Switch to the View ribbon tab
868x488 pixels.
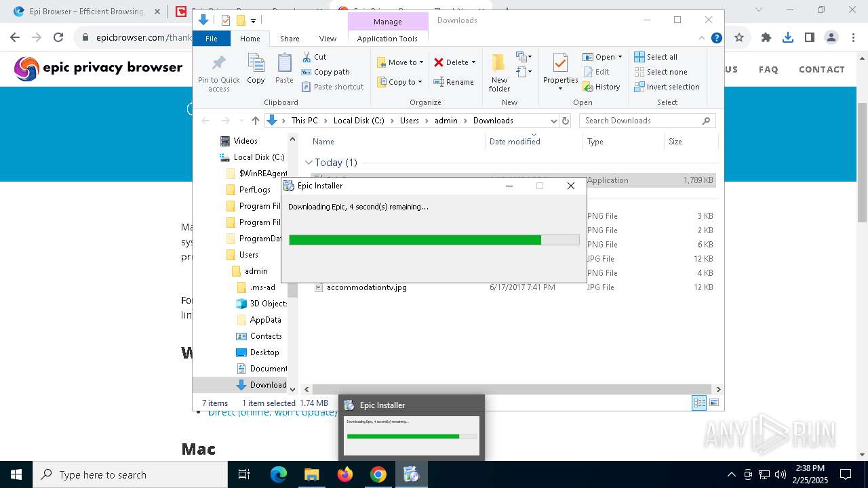pos(328,39)
